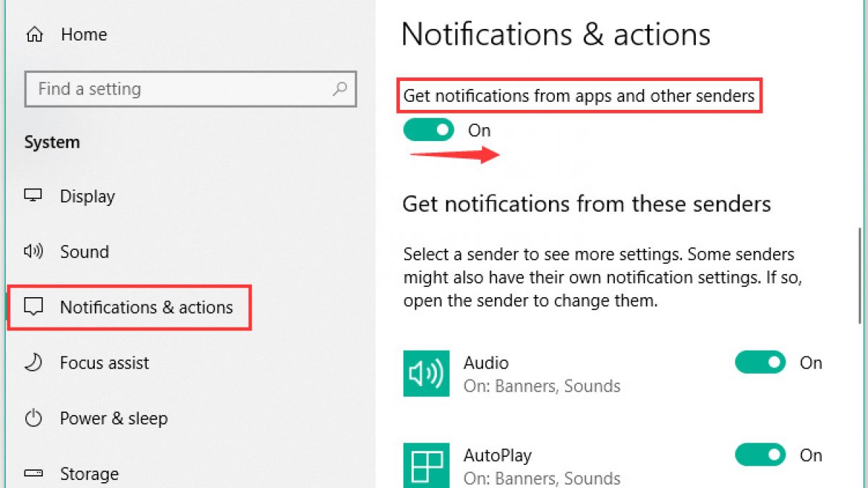Click the Home house icon
Viewport: 868px width, 488px height.
pyautogui.click(x=34, y=34)
